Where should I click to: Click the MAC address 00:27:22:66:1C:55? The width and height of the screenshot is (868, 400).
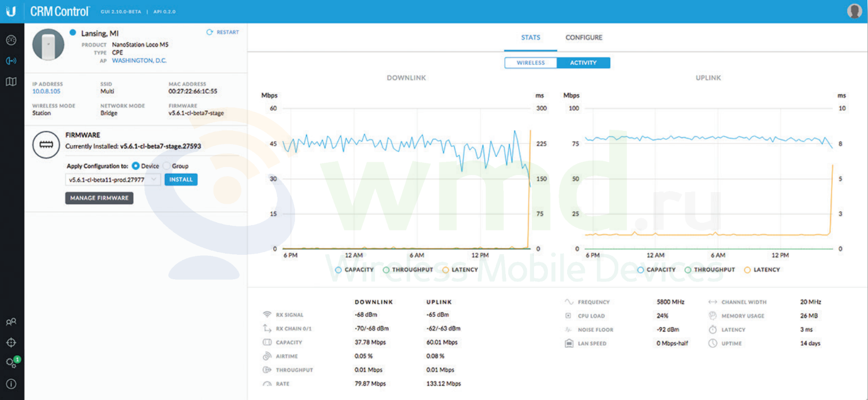click(193, 91)
